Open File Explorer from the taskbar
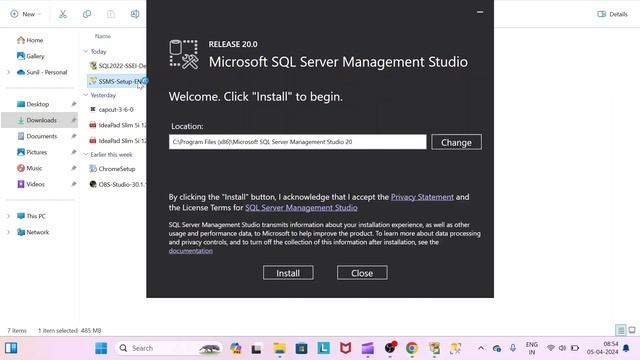Image resolution: width=640 pixels, height=360 pixels. pos(280,348)
